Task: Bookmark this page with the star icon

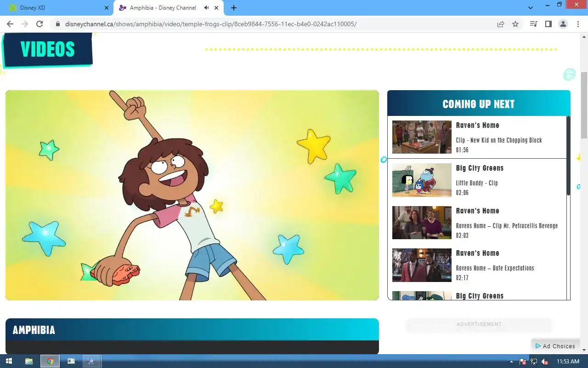Action: pos(515,24)
